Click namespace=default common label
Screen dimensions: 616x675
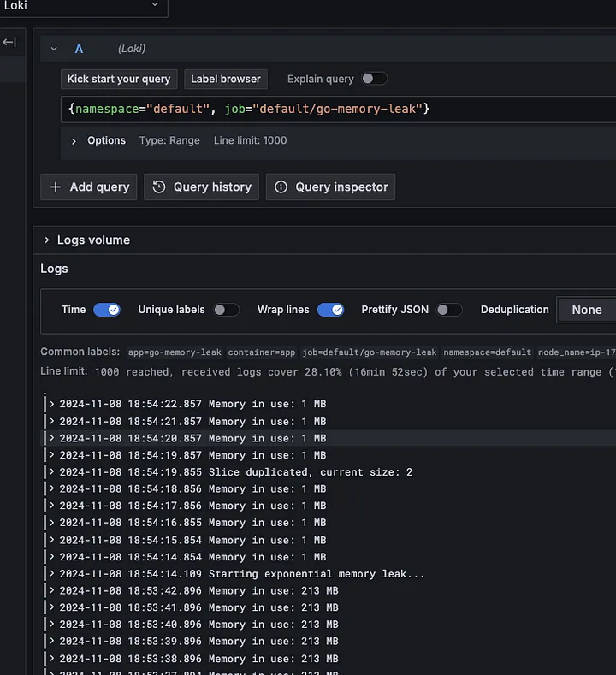[488, 352]
